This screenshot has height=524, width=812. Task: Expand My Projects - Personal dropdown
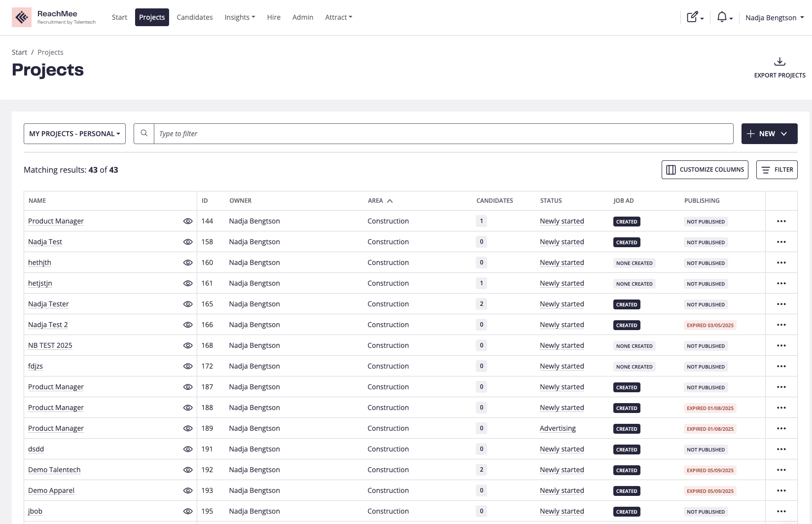click(74, 134)
